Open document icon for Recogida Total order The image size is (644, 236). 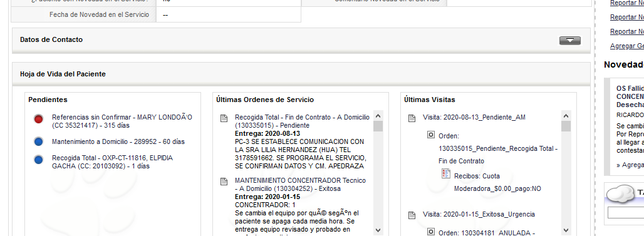tap(224, 118)
